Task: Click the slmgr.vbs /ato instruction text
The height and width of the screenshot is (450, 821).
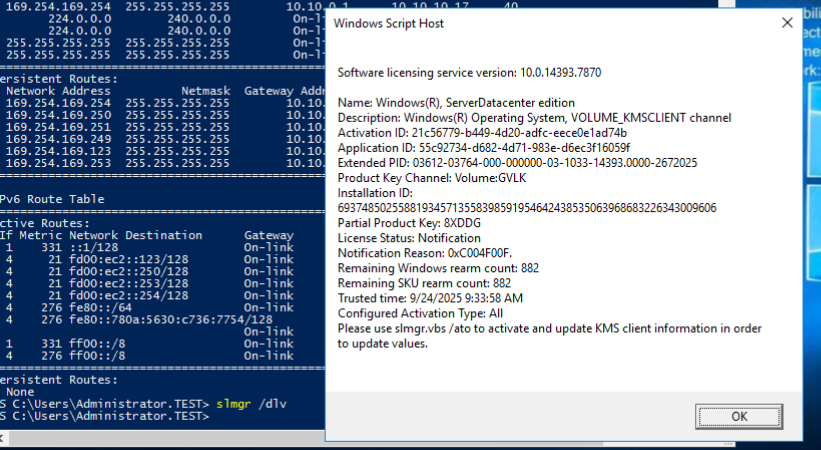Action: [549, 336]
